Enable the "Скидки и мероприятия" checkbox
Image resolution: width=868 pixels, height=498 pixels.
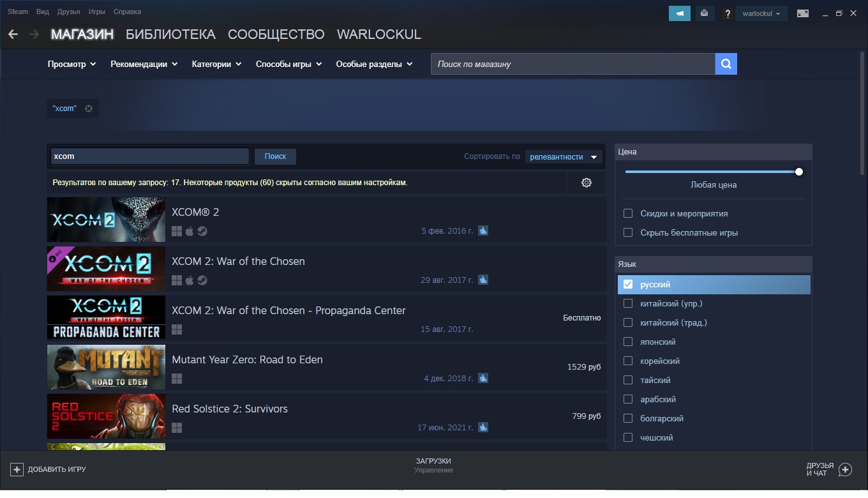[x=628, y=214]
